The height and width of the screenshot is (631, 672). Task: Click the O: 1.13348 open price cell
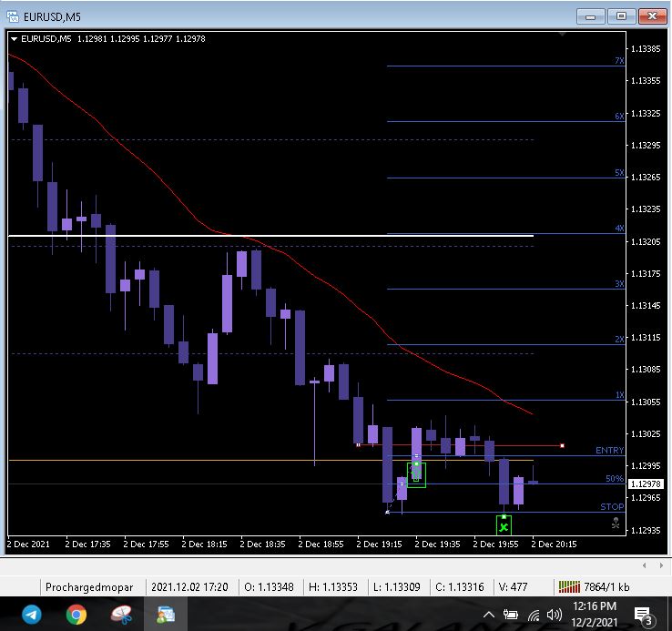coord(269,587)
